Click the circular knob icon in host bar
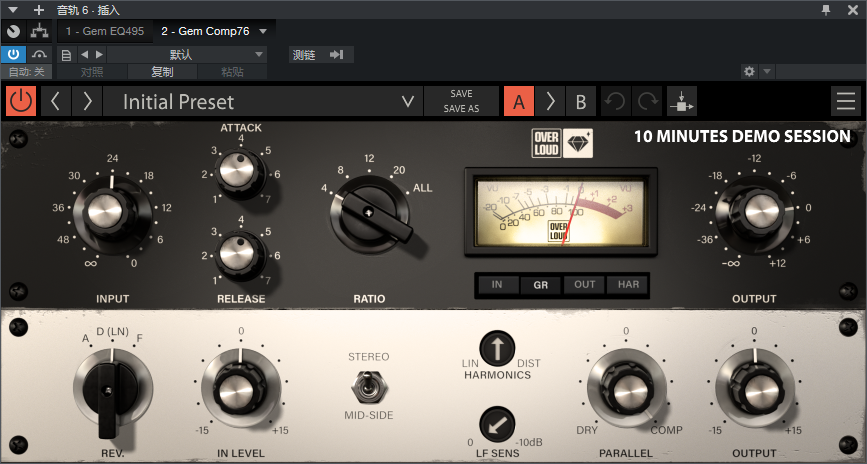Screen dimensions: 867x464 (13, 32)
